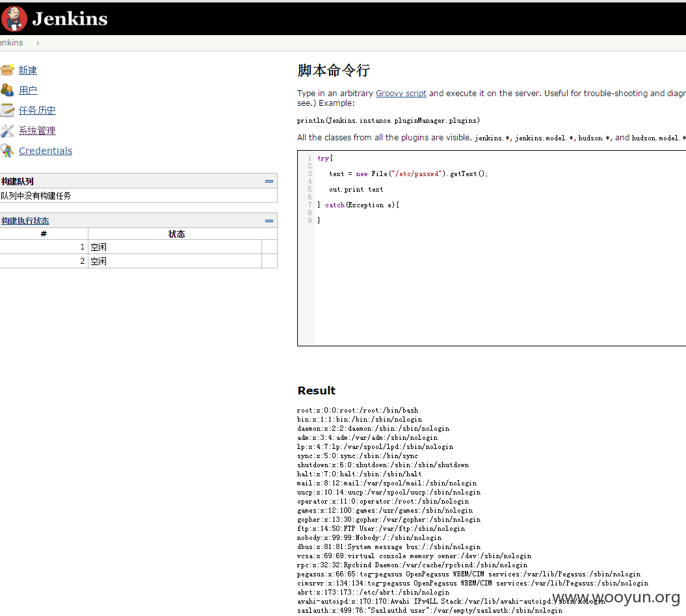Screen dimensions: 686x616
Task: Collapse the 构建队列 panel
Action: (269, 181)
